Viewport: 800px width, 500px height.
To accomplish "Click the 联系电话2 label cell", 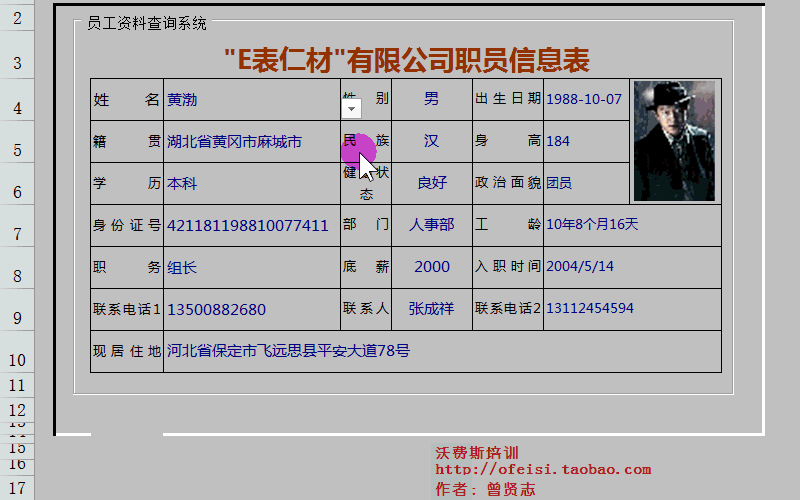I will [508, 309].
